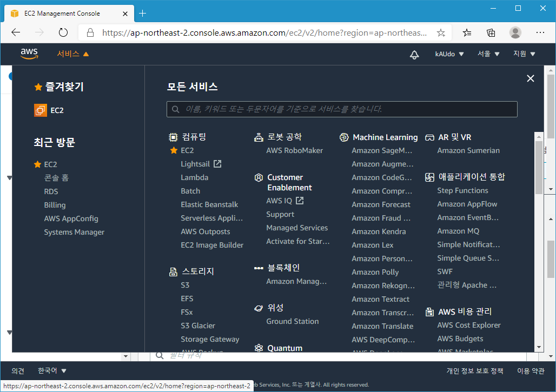556x392 pixels.
Task: Open the Elastic Beanstalk service
Action: pos(209,204)
